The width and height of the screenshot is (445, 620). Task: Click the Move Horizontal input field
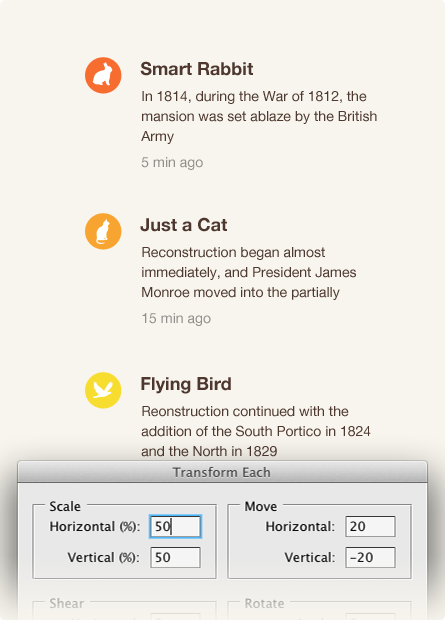pos(370,526)
